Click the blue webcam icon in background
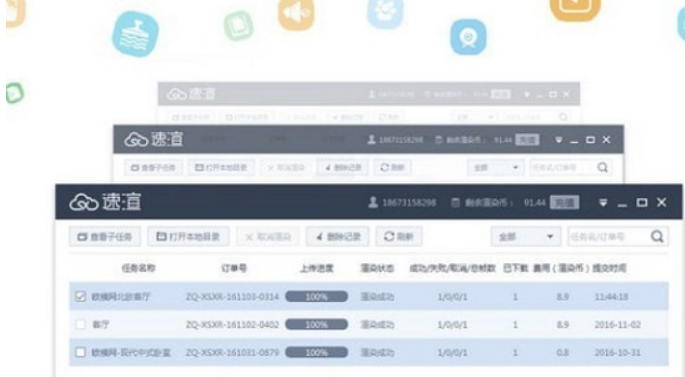The image size is (685, 377). coord(468,37)
